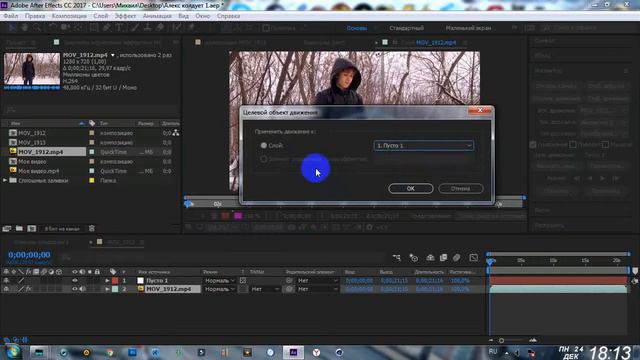Enable frame blending for the composition
The image size is (640, 360).
pos(443,258)
